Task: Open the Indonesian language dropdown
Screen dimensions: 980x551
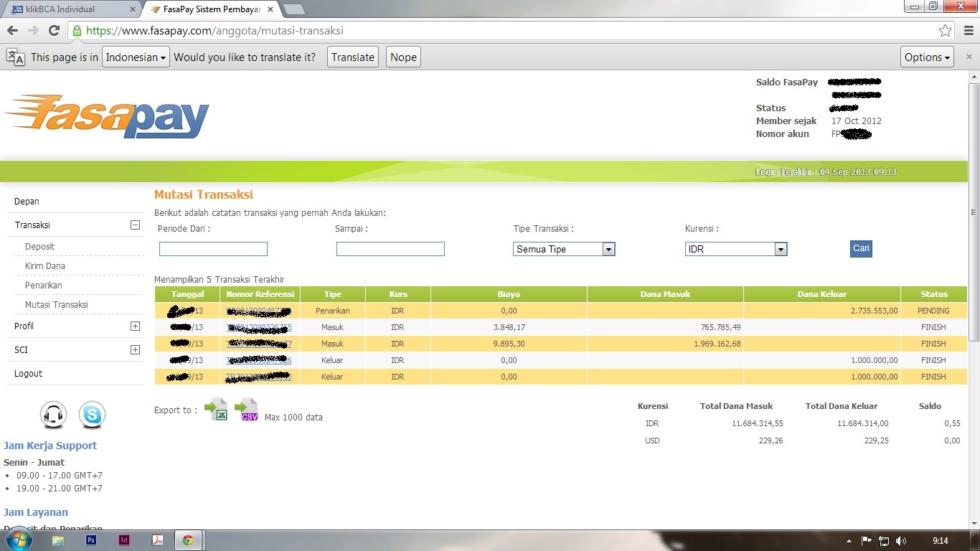Action: (x=136, y=57)
